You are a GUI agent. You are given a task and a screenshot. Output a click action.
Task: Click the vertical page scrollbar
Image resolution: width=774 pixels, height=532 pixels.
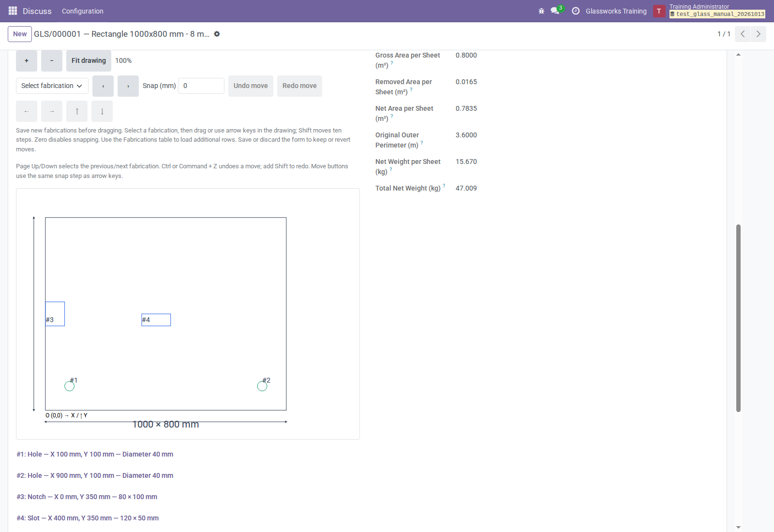(738, 318)
